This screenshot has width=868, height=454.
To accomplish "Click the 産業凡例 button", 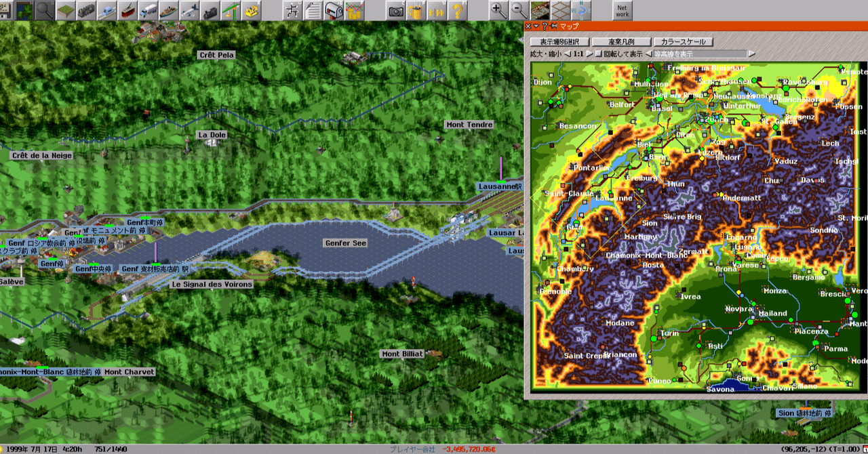I will tap(622, 41).
